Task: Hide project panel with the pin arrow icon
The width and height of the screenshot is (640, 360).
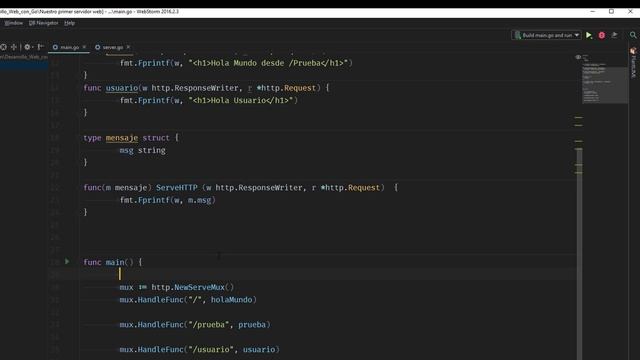Action: (x=40, y=47)
